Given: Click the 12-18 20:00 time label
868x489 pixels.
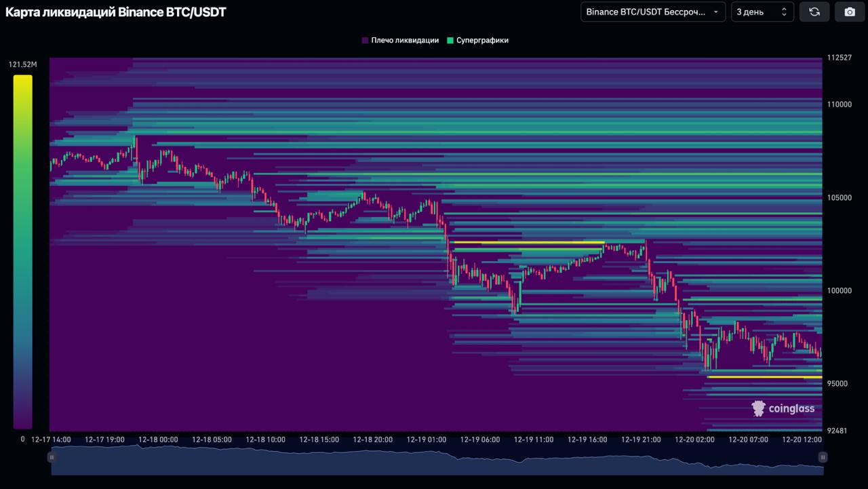Looking at the screenshot, I should coord(372,439).
